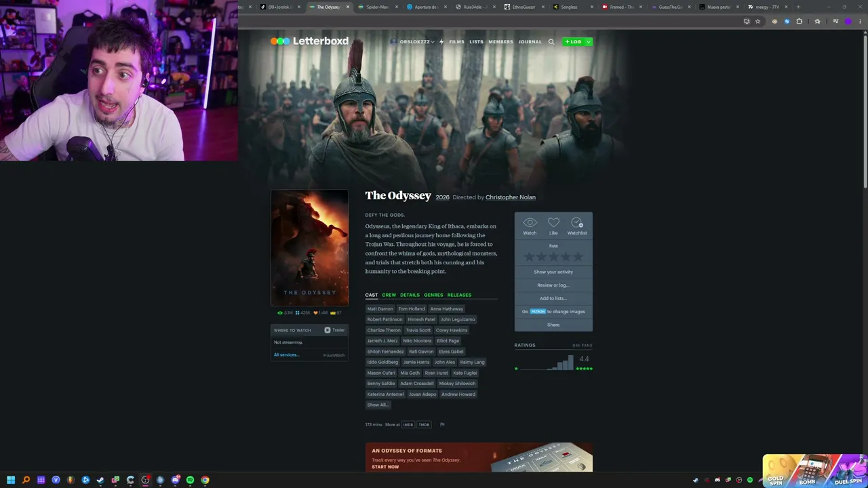Rate the film using the stars
This screenshot has height=488, width=868.
point(553,257)
